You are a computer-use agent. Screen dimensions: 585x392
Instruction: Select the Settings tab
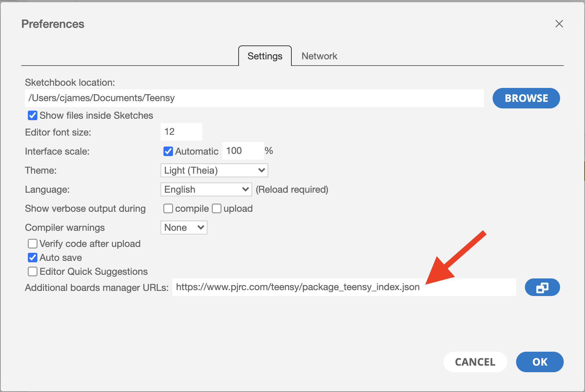click(265, 56)
